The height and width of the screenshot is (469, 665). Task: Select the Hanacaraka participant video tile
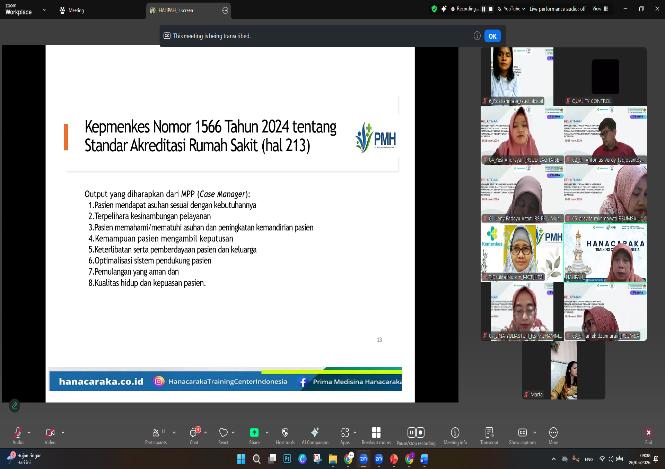pos(605,254)
